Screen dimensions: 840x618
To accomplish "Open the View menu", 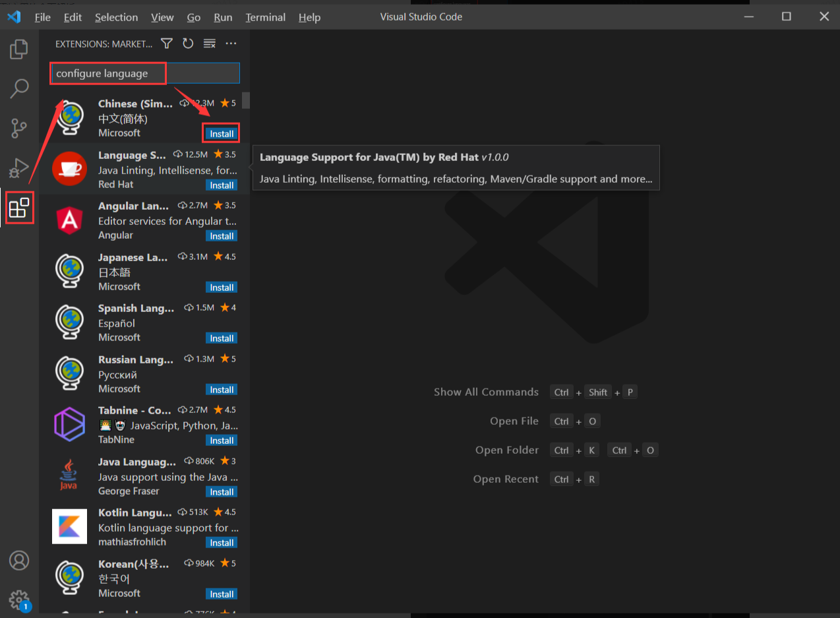I will [x=162, y=17].
